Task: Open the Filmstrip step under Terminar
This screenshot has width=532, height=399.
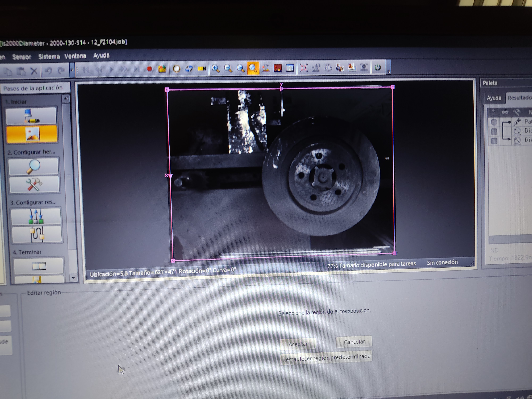Action: [39, 266]
